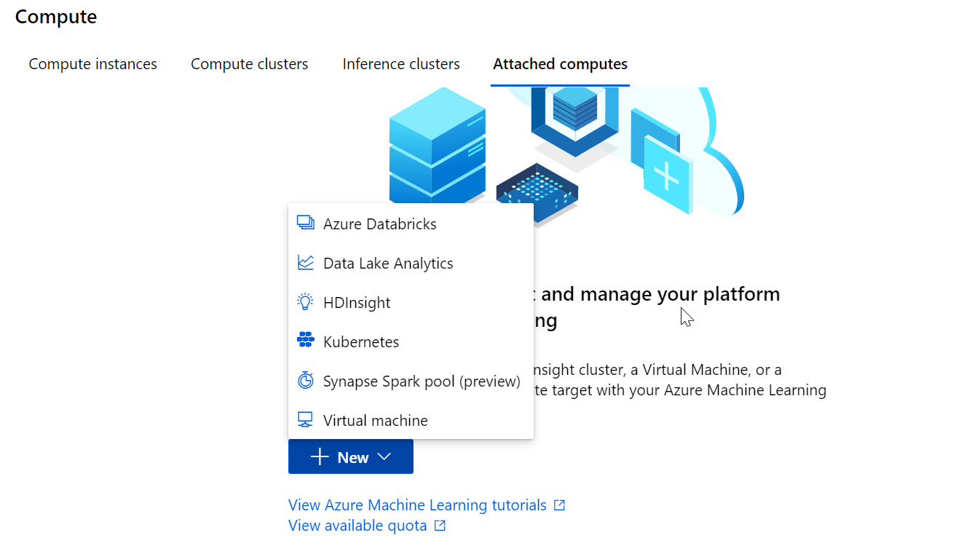Pick Virtual machine from the menu
Viewport: 980px width, 546px height.
coord(411,420)
